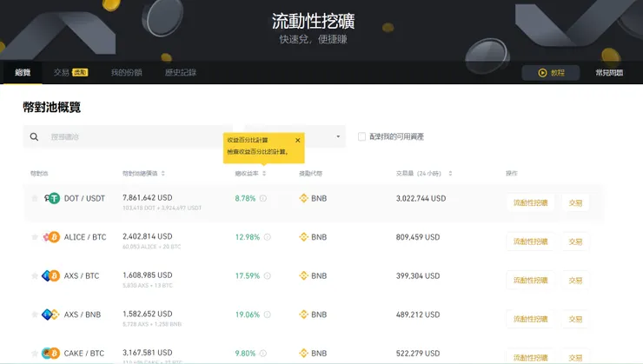
Task: Select the 522,279 USD volume
Action: click(417, 353)
